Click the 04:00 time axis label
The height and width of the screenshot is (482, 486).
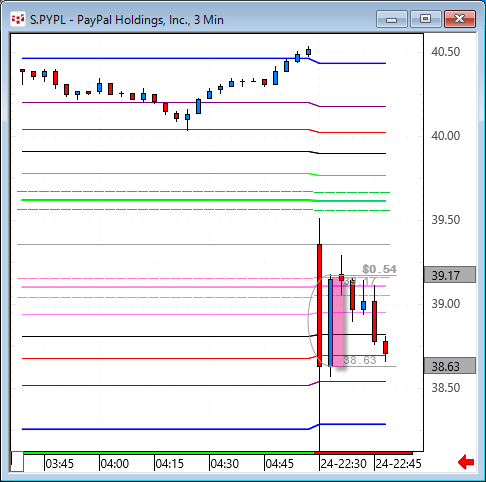pos(114,464)
